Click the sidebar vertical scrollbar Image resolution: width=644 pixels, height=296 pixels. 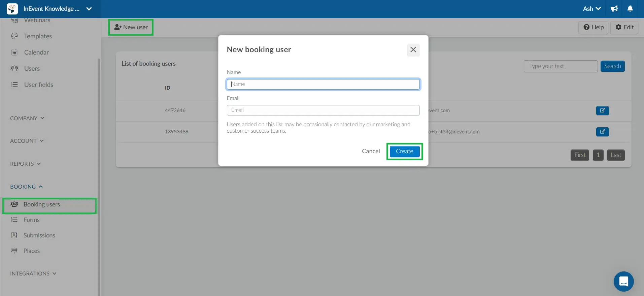pyautogui.click(x=99, y=177)
